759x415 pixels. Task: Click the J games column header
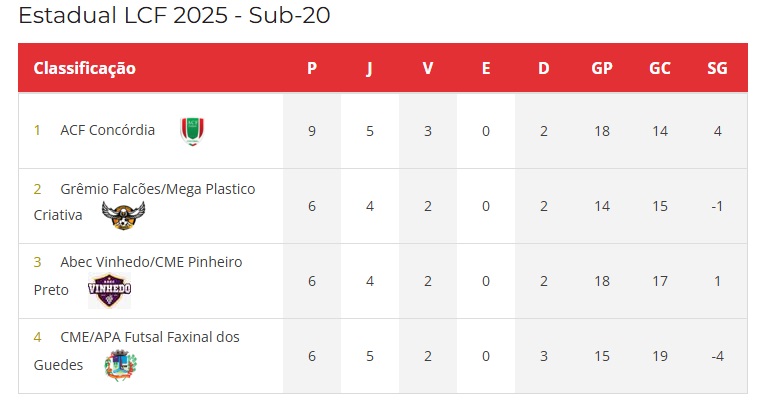click(x=370, y=68)
